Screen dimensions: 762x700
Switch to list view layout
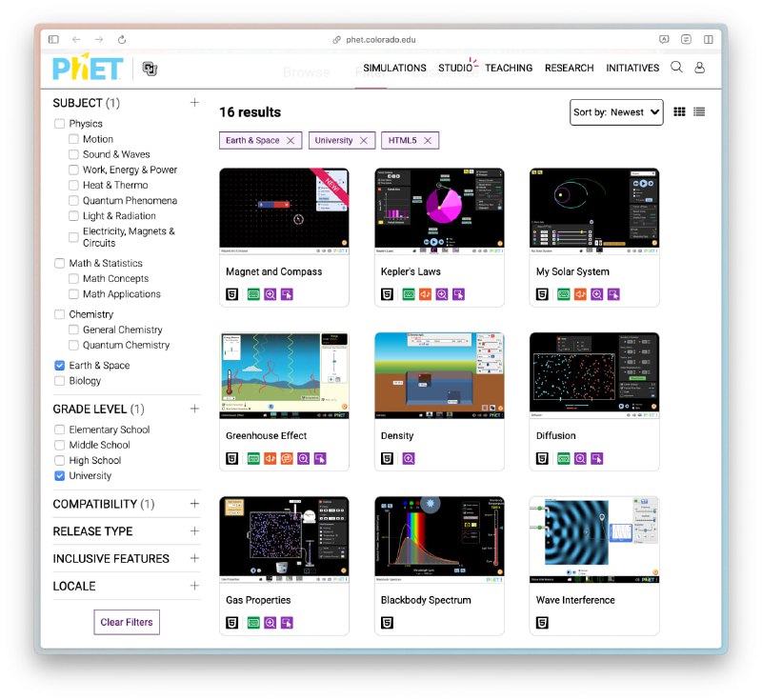(x=699, y=111)
